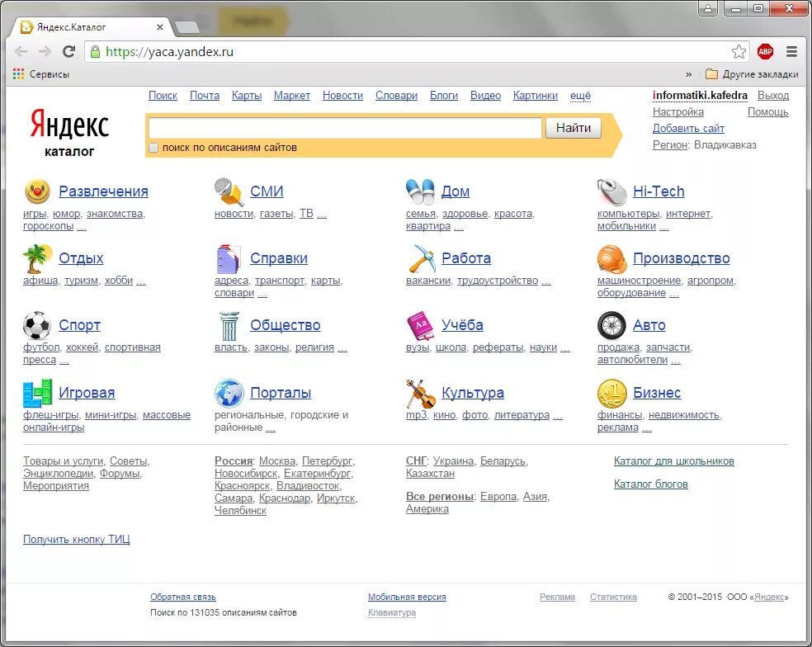Click the Получить кнопку ТИЦ link
Screen dimensions: 812x647
76,539
